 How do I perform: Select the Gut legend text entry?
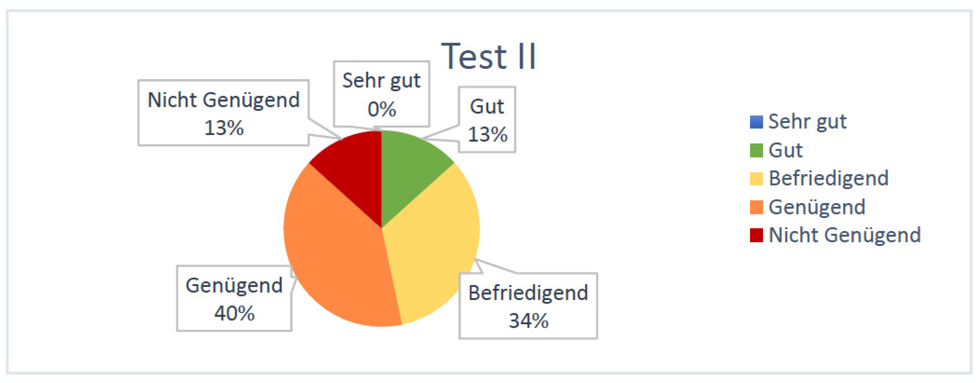(x=785, y=150)
